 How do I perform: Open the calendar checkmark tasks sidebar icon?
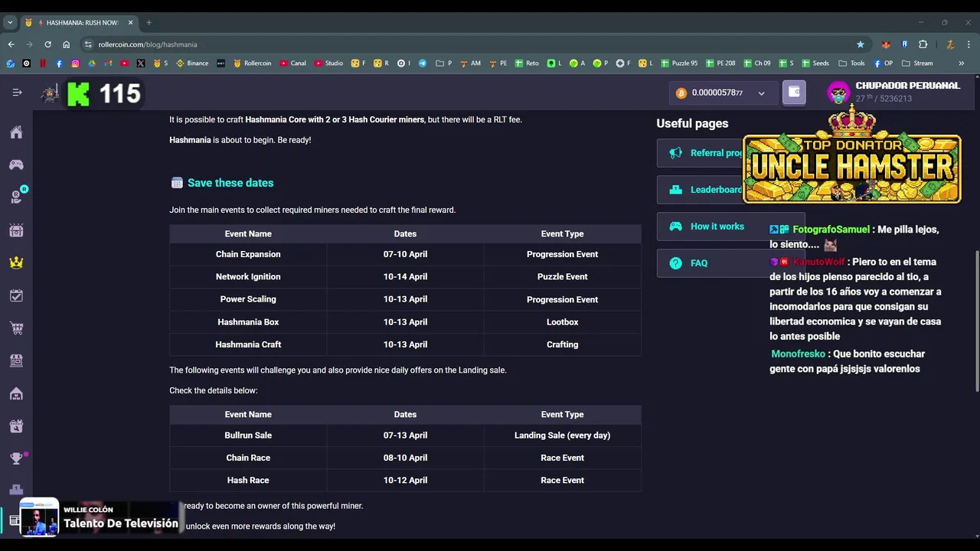pos(16,295)
